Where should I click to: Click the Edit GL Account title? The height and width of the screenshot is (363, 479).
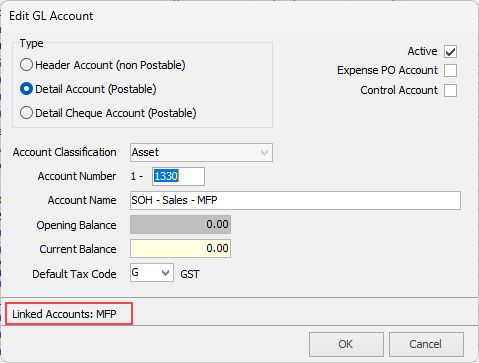tap(51, 16)
